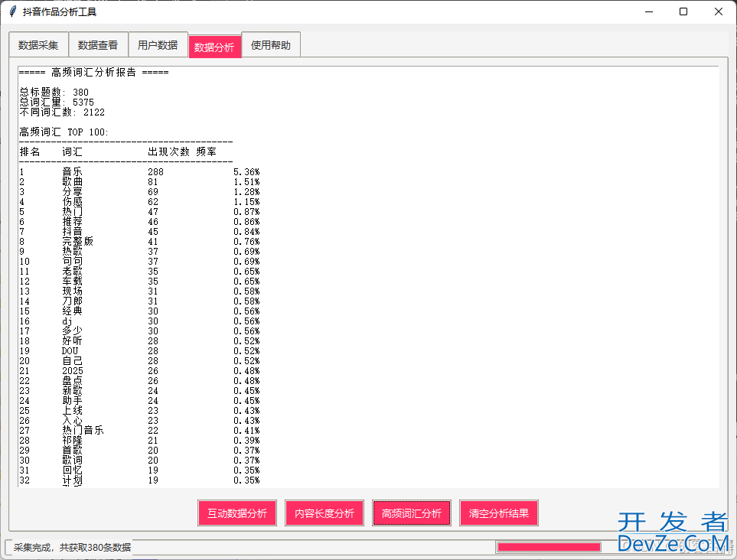Click the pink progress bar in status area

coord(549,547)
